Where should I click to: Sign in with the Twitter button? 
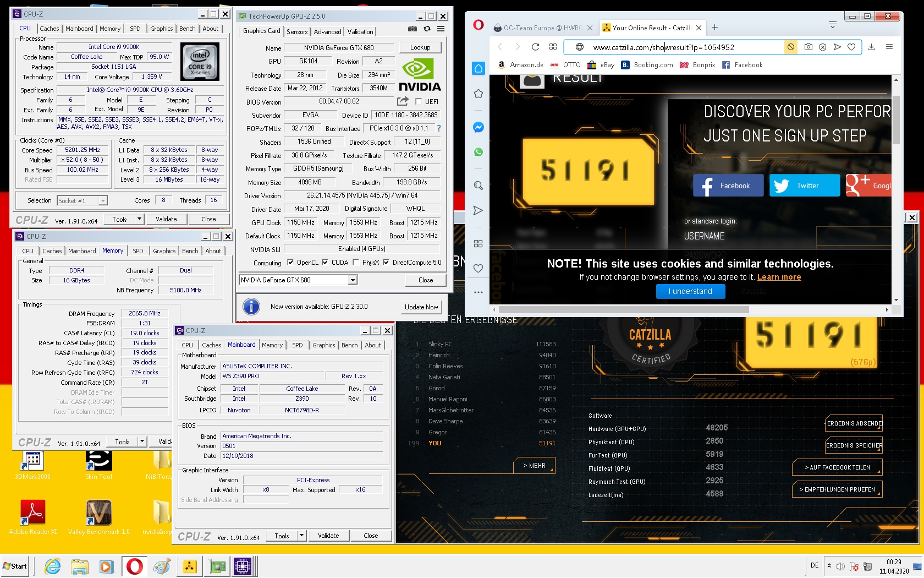805,186
